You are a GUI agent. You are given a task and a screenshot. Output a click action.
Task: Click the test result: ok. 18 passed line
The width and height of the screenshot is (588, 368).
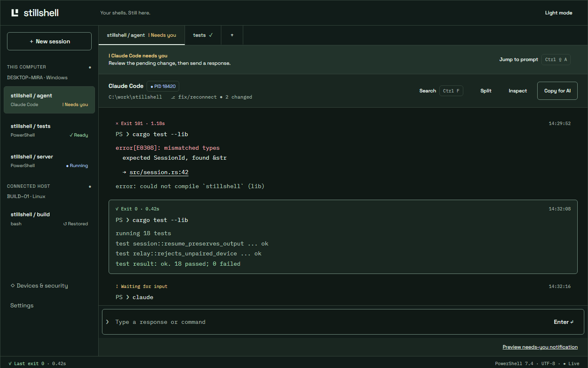(x=178, y=264)
